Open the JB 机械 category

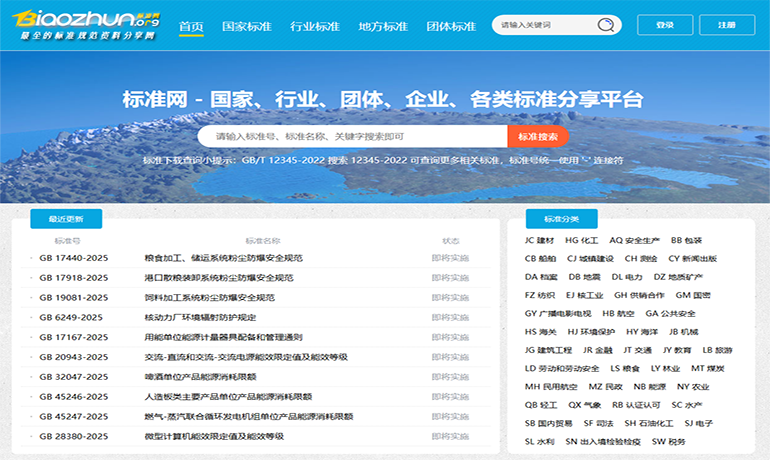click(684, 332)
